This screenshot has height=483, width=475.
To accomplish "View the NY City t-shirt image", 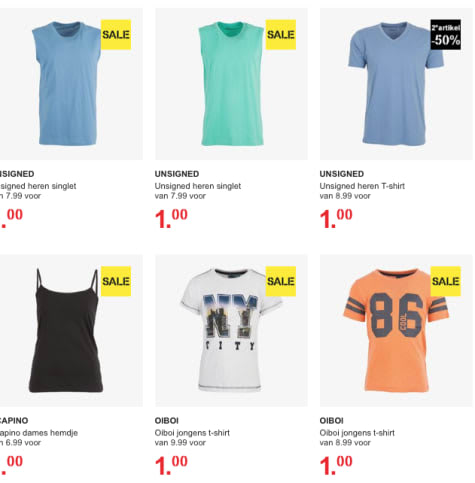I will [x=231, y=330].
